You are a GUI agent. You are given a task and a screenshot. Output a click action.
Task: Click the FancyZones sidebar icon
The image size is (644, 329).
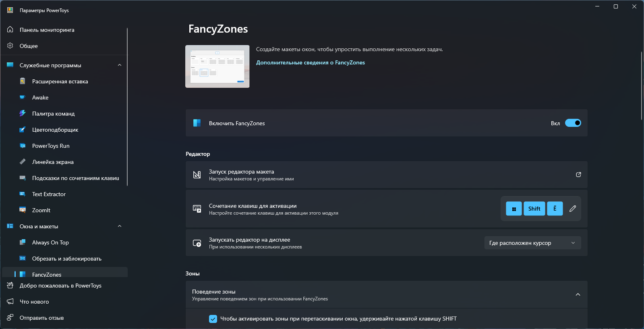coord(23,274)
